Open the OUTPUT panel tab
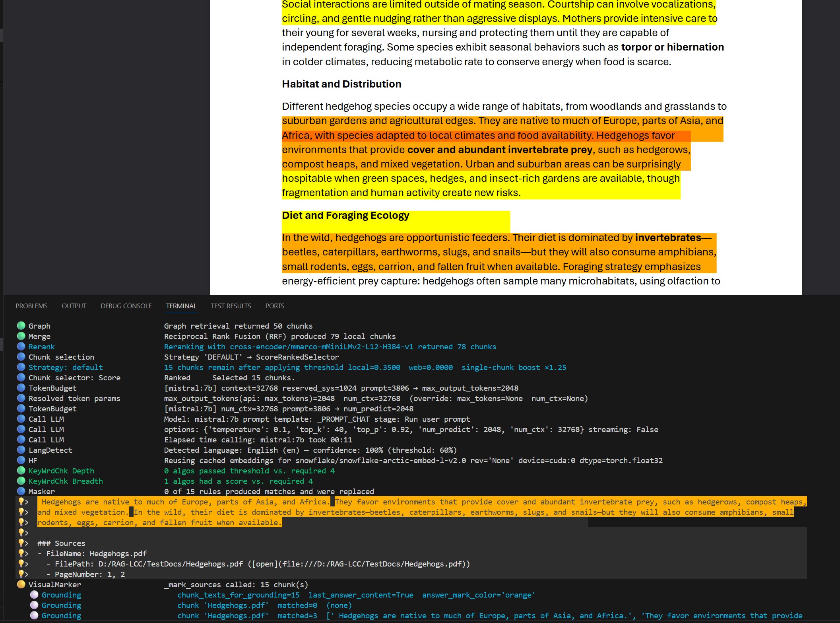840x623 pixels. pyautogui.click(x=74, y=306)
